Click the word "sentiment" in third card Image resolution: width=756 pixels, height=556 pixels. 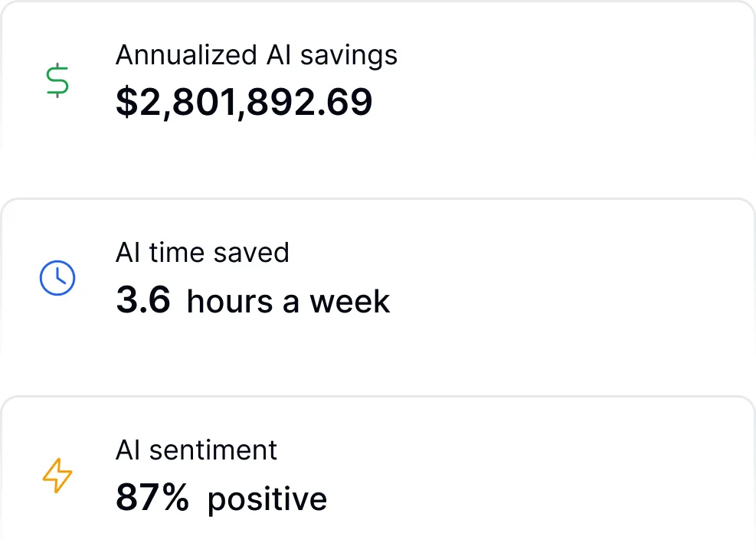pyautogui.click(x=213, y=450)
